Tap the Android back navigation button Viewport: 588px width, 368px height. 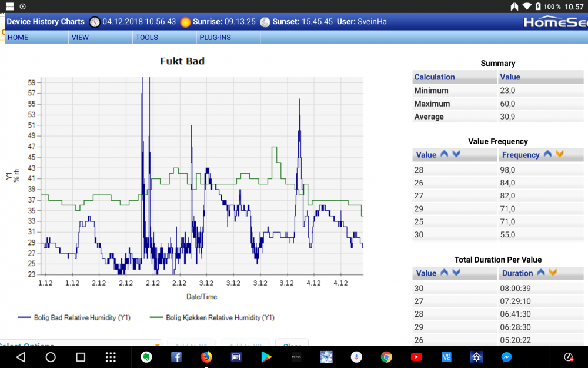pos(21,357)
